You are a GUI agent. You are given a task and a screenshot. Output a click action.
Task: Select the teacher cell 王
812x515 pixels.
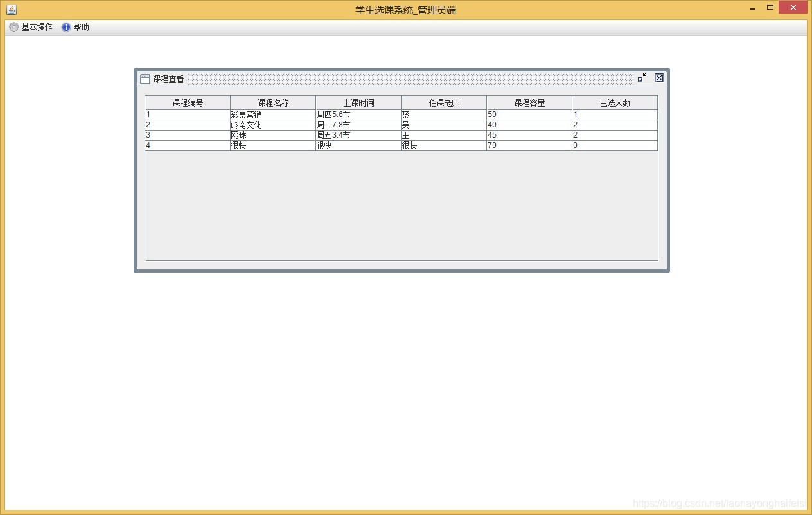click(x=444, y=135)
